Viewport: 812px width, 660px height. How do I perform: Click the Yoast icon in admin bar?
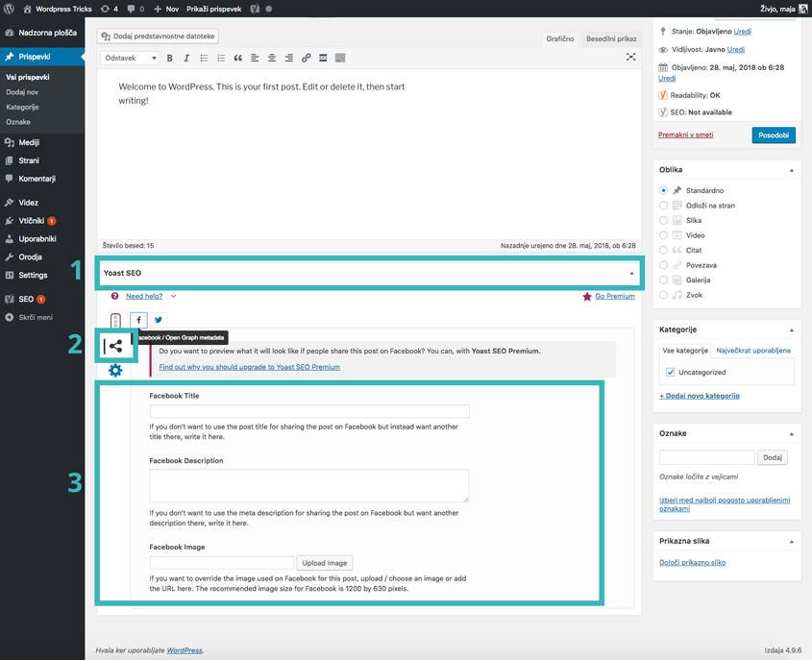point(255,9)
